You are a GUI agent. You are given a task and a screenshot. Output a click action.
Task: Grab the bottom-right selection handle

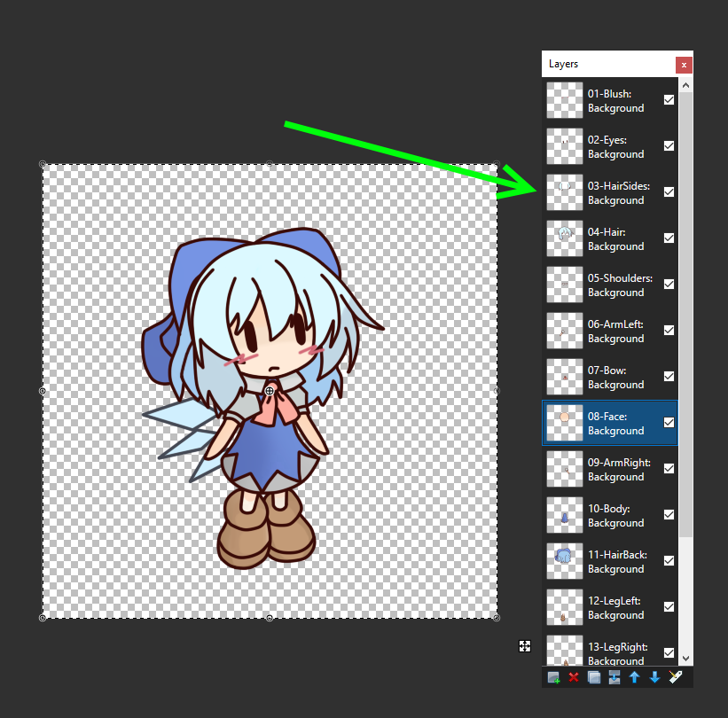coord(497,618)
